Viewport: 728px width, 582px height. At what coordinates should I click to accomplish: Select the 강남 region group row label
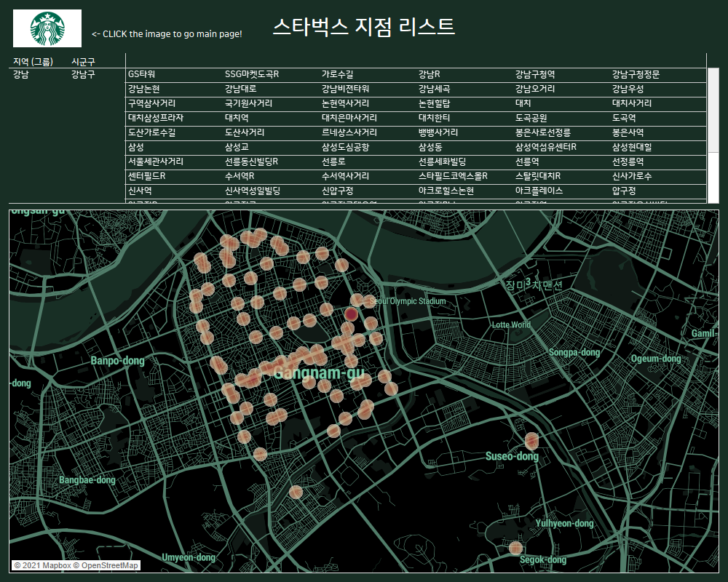(x=21, y=74)
